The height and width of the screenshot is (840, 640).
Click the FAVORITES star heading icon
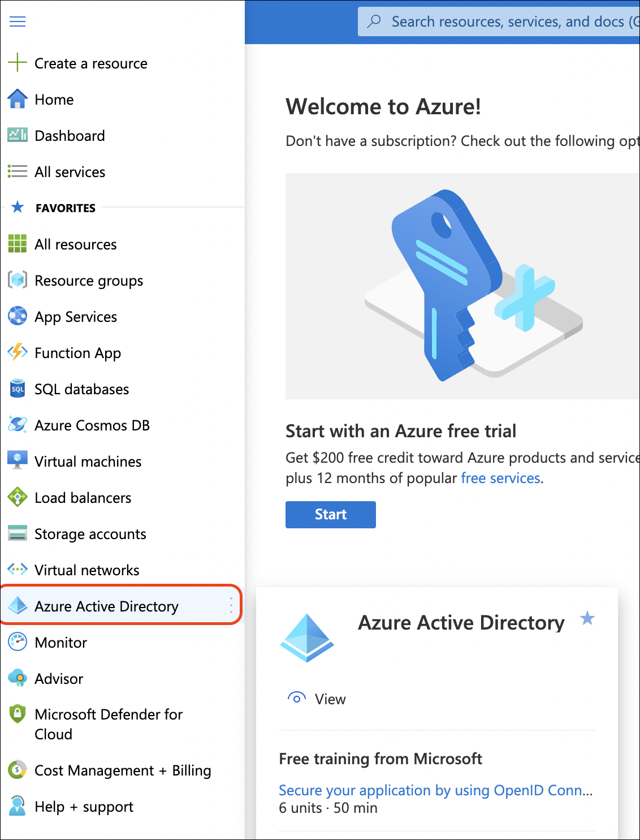tap(18, 208)
